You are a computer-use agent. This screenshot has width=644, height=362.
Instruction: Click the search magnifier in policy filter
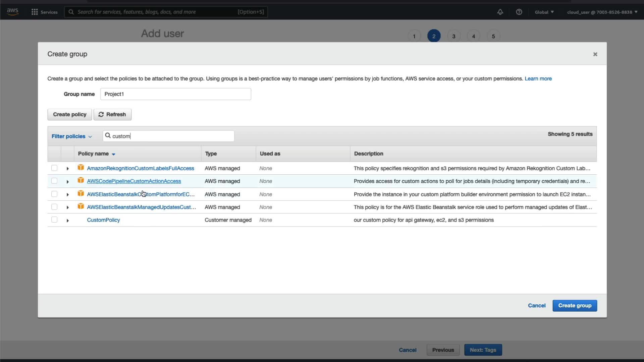pos(108,136)
